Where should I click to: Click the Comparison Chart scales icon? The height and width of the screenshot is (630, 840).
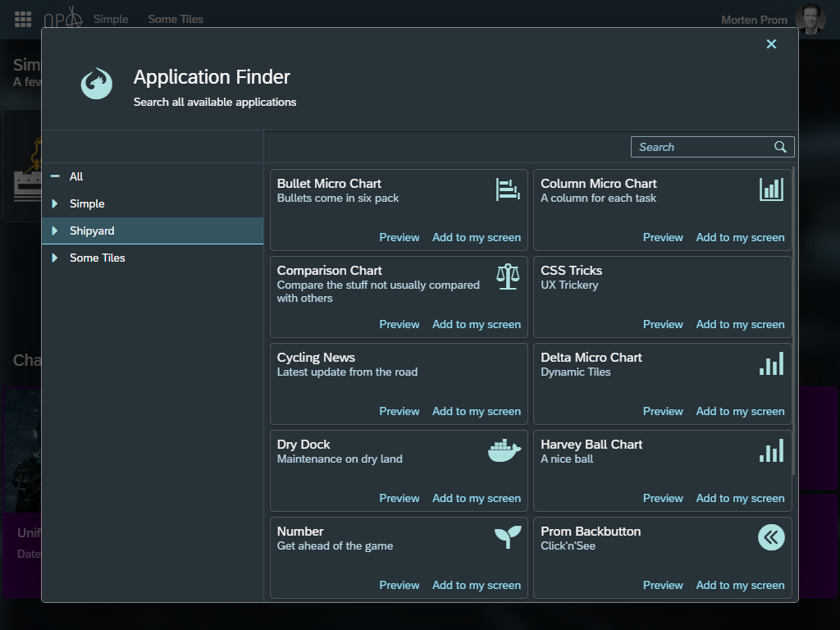click(508, 276)
